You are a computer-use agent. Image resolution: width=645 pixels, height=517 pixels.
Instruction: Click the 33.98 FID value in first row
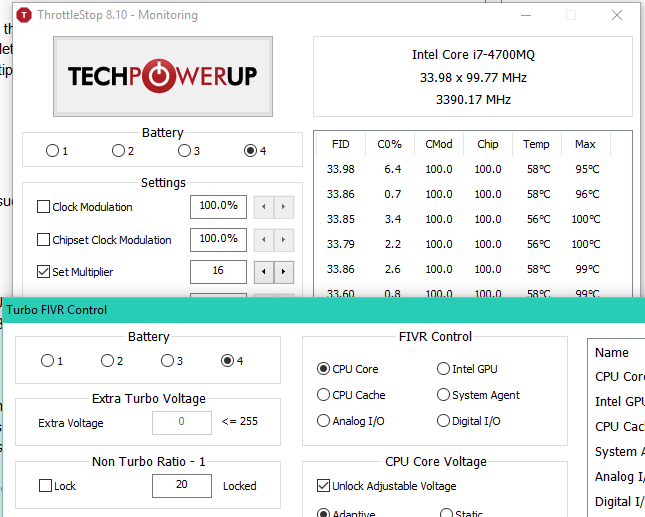coord(341,169)
